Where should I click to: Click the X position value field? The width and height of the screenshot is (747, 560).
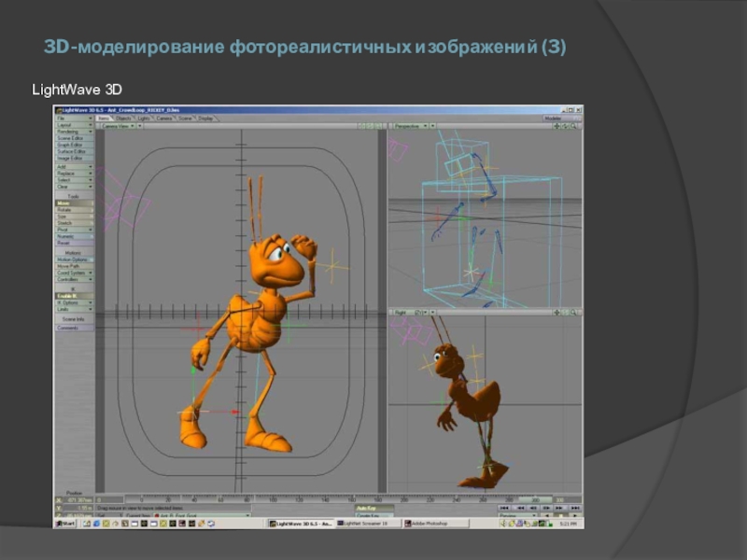[x=78, y=500]
